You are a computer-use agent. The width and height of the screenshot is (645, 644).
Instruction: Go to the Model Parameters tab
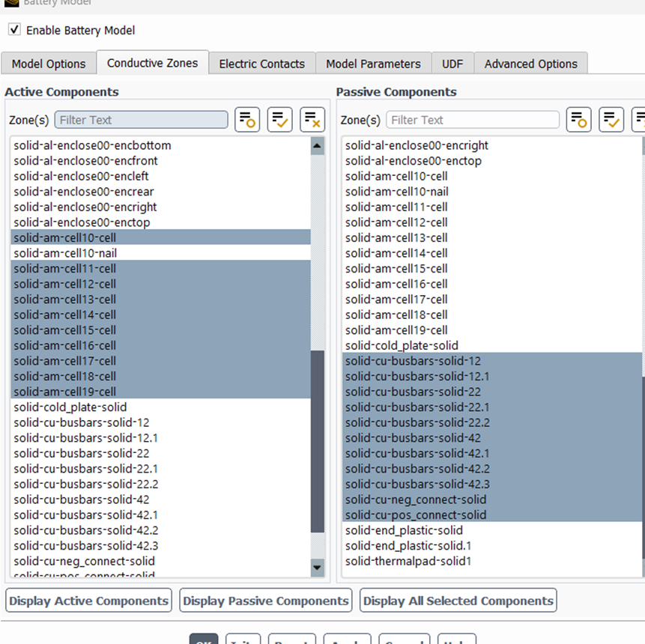coord(373,64)
